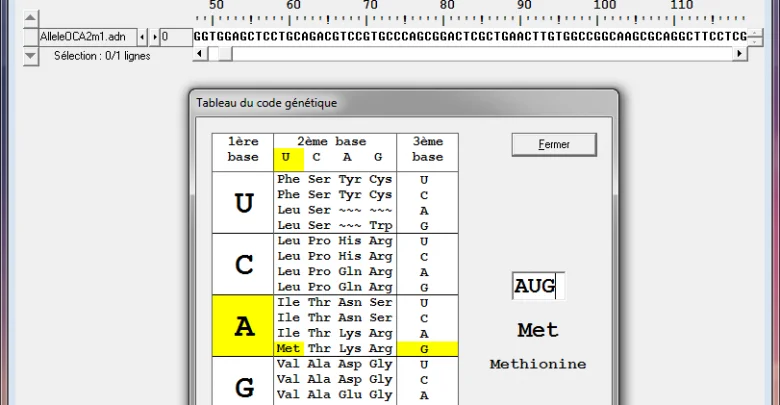This screenshot has height=405, width=780.
Task: Click ruler position 90 above the sequence
Action: click(x=524, y=5)
